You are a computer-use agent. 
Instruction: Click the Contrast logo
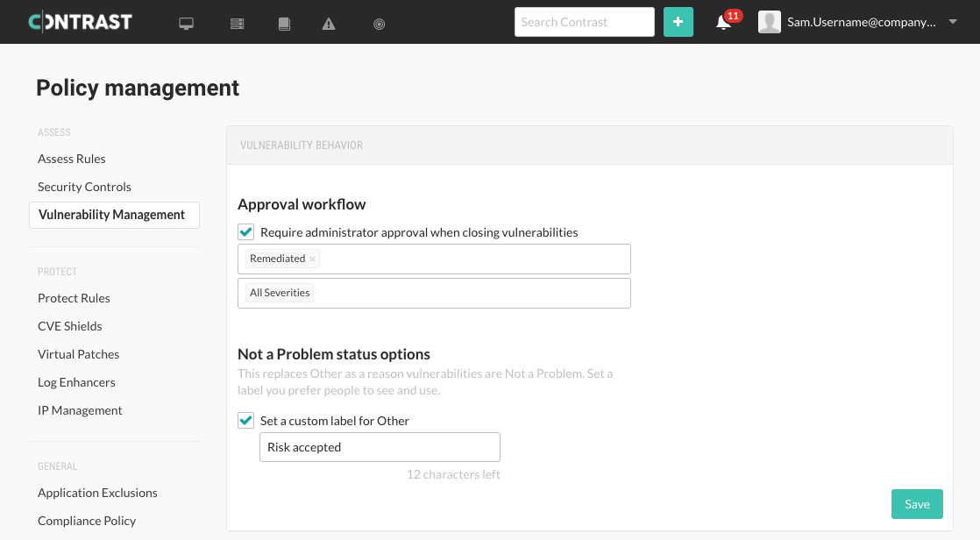(x=80, y=22)
